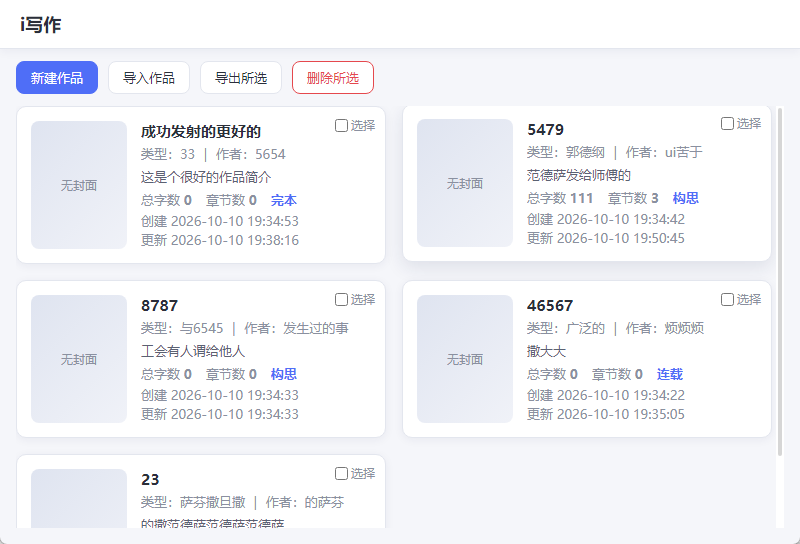Select the description 这是个很好的作品简介
800x544 pixels.
tap(206, 177)
